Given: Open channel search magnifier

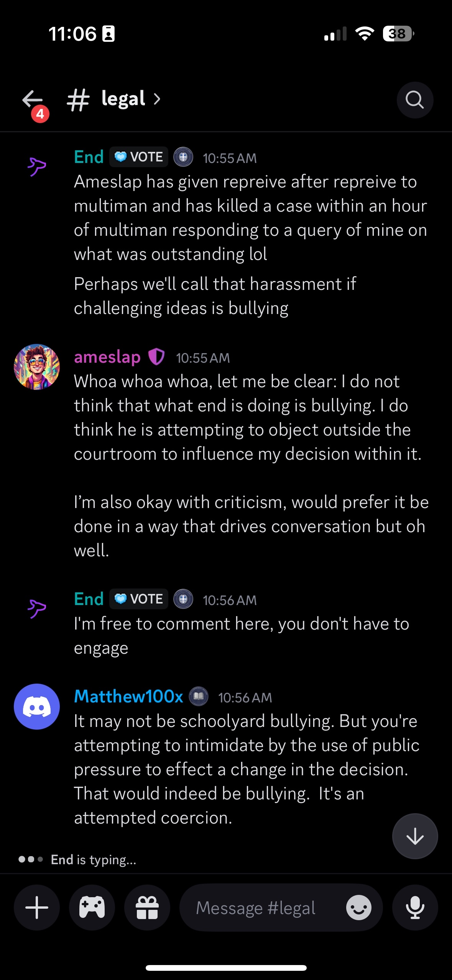Looking at the screenshot, I should (x=415, y=100).
